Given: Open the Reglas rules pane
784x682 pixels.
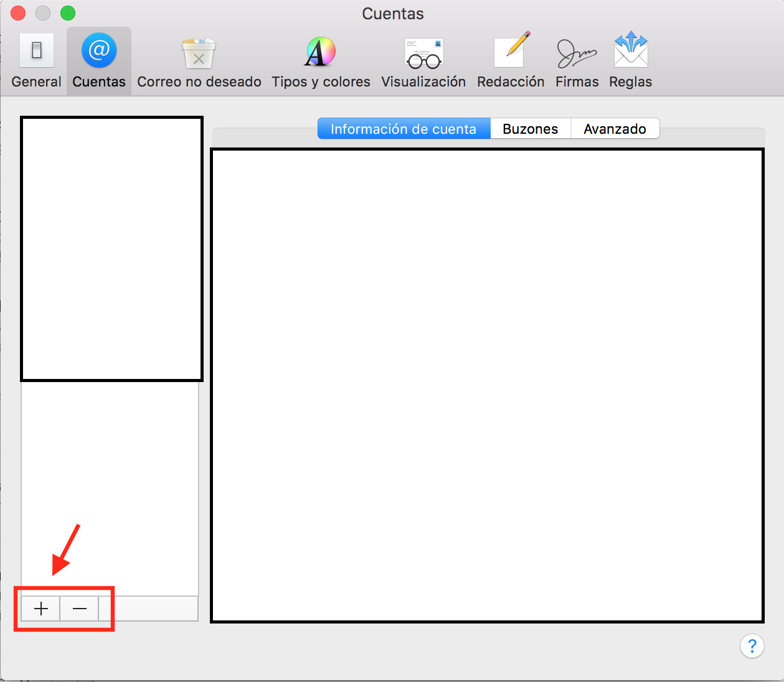Looking at the screenshot, I should (631, 61).
